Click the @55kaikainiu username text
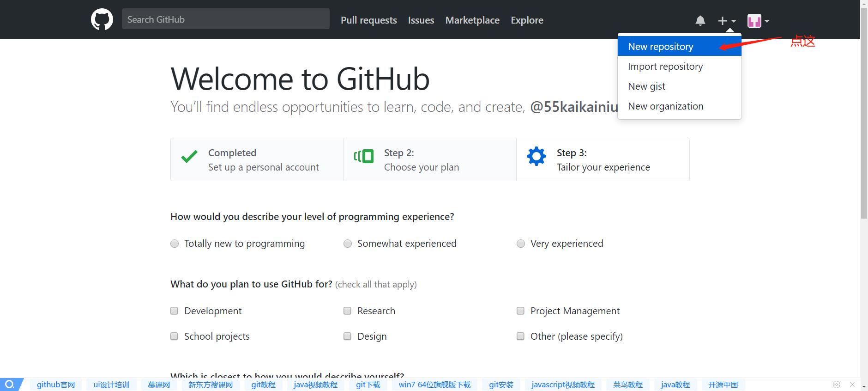Image resolution: width=868 pixels, height=391 pixels. (x=574, y=107)
